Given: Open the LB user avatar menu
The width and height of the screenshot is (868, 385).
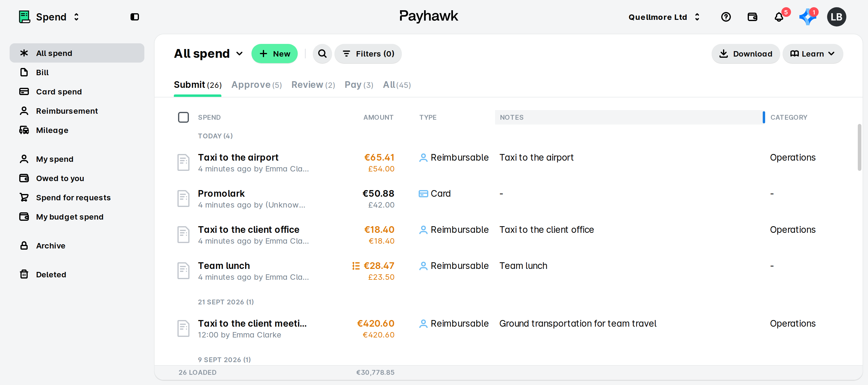Looking at the screenshot, I should click(836, 17).
